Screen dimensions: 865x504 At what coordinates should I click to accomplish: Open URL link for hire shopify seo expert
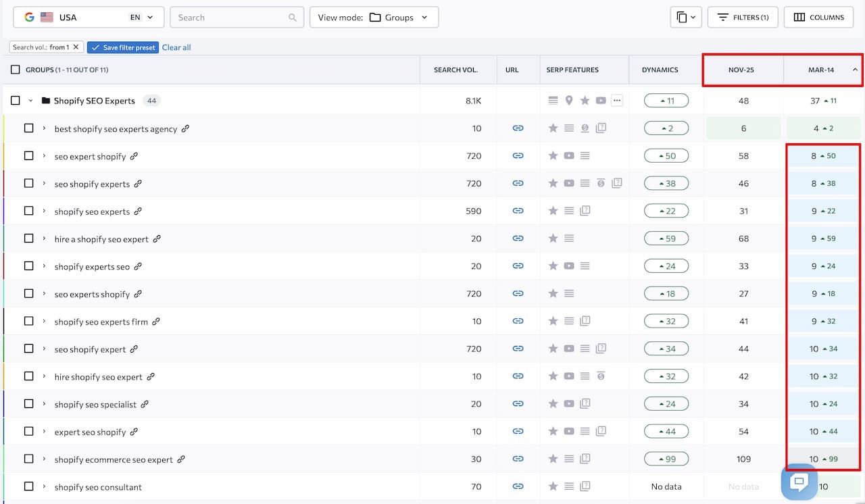click(x=518, y=376)
